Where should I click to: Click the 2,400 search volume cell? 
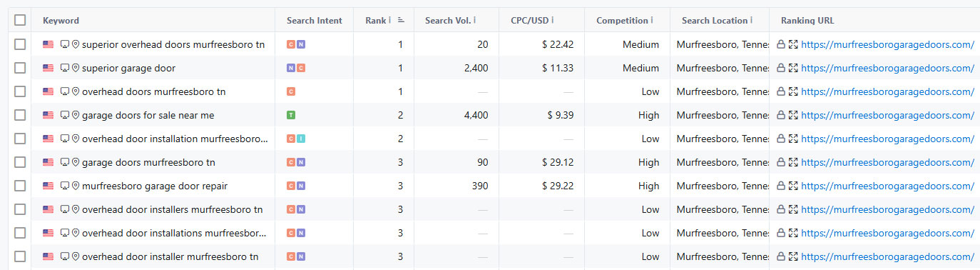pos(476,68)
